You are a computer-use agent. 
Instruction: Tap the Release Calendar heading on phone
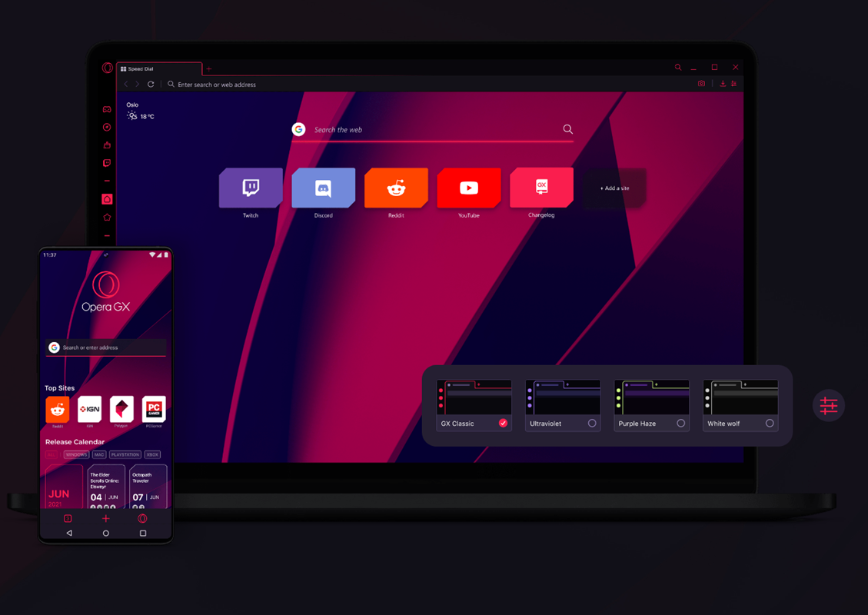(75, 442)
